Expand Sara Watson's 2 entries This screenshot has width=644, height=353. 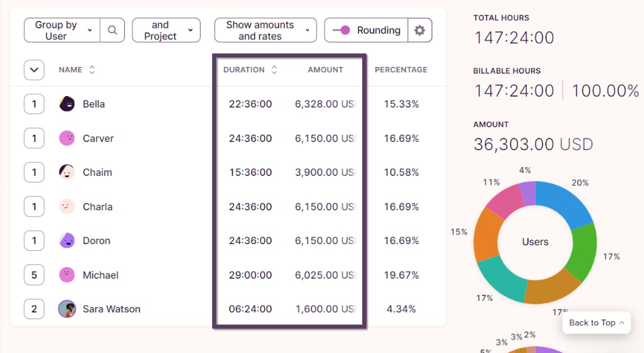[x=34, y=309]
